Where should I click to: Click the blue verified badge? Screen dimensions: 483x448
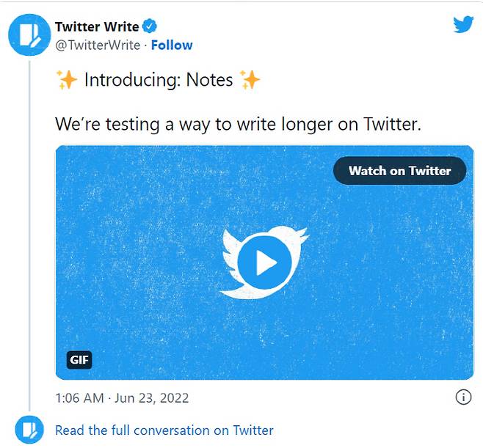pyautogui.click(x=150, y=27)
